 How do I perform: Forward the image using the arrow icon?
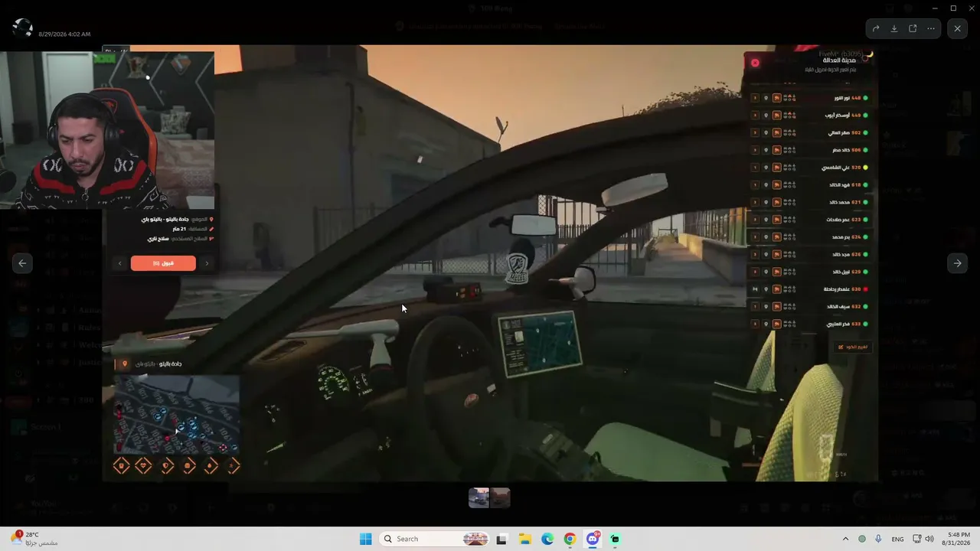[876, 28]
